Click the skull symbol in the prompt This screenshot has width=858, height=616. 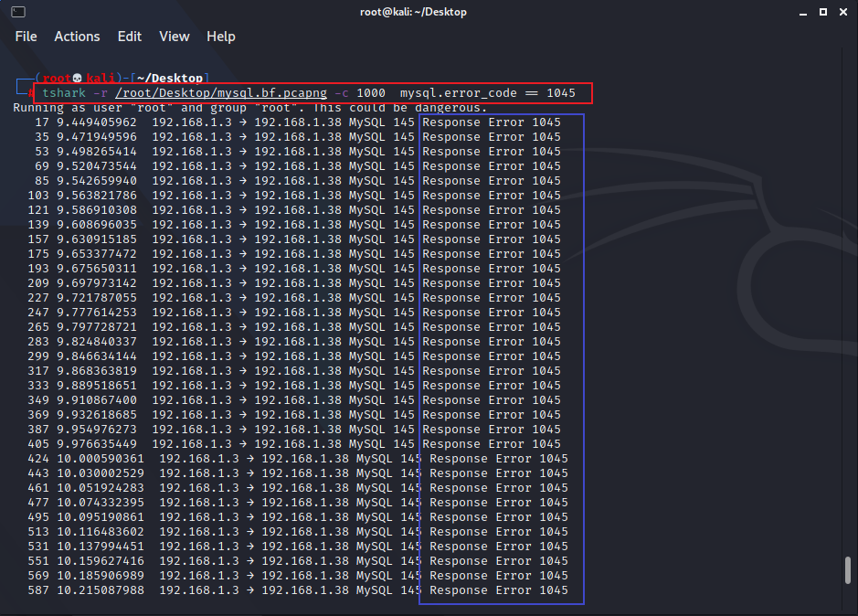[x=78, y=79]
